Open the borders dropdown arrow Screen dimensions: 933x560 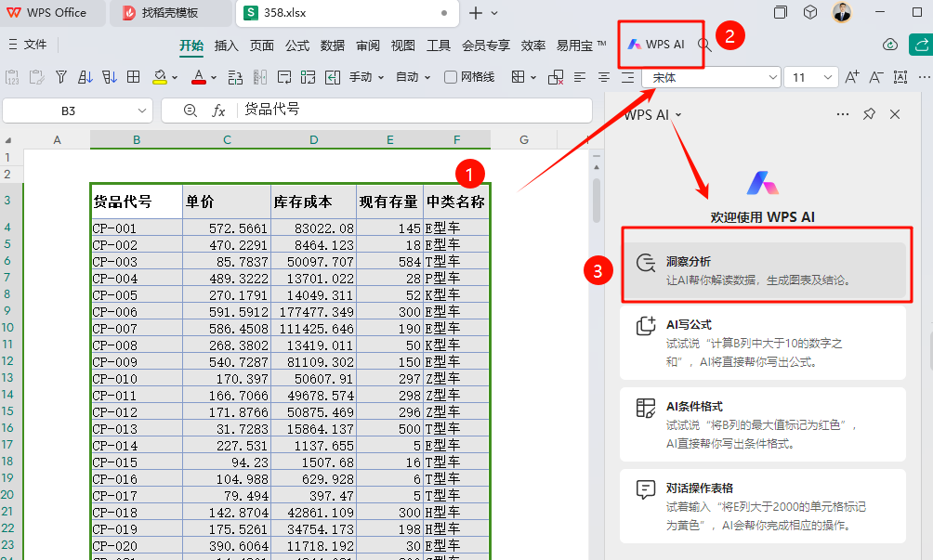(533, 77)
